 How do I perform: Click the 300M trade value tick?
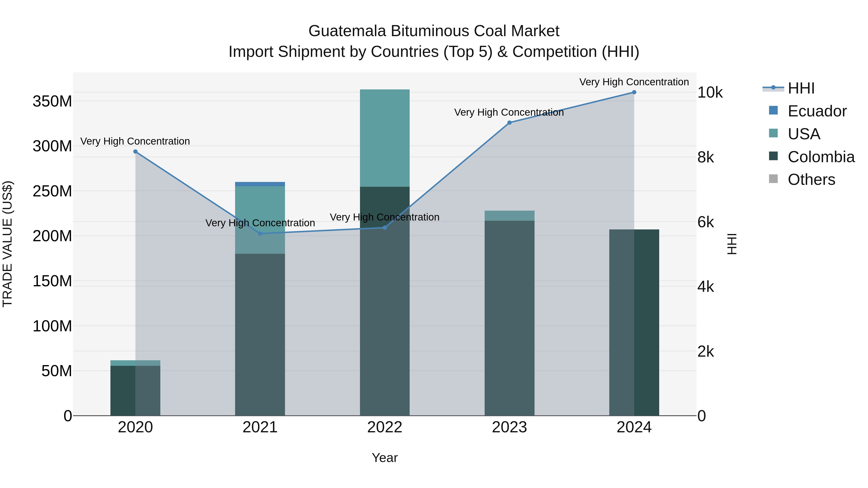click(52, 146)
